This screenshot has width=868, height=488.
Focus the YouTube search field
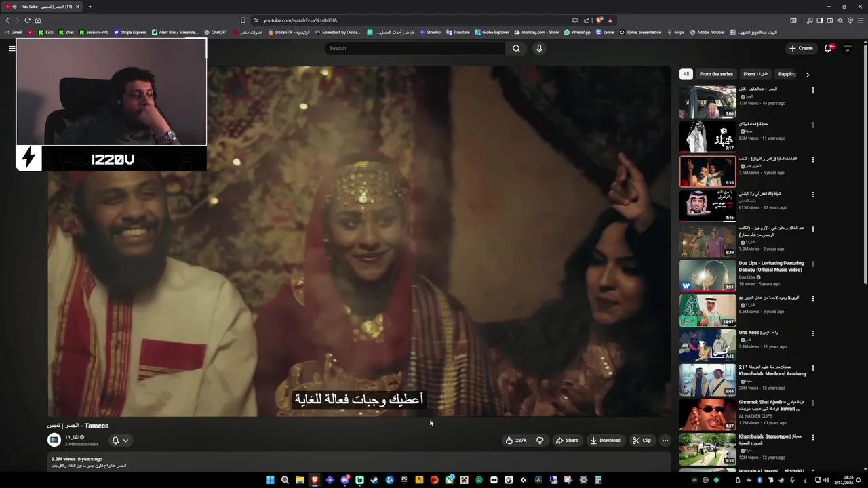[415, 48]
